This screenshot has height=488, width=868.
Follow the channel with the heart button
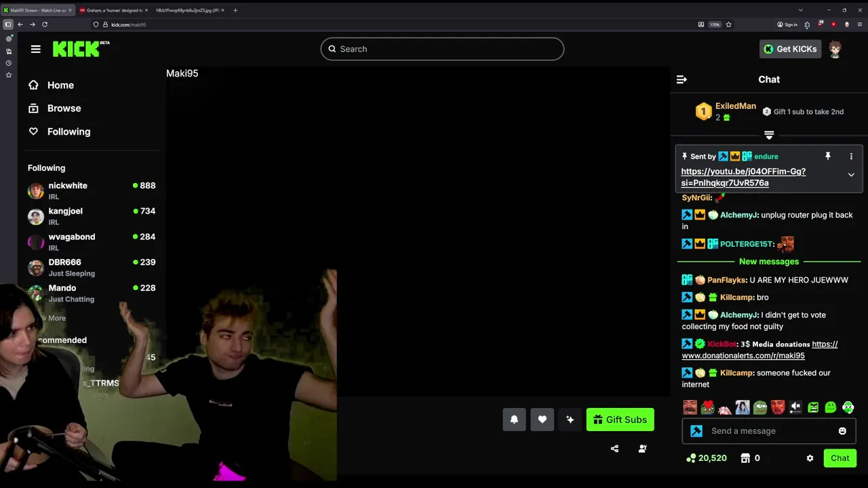tap(542, 420)
